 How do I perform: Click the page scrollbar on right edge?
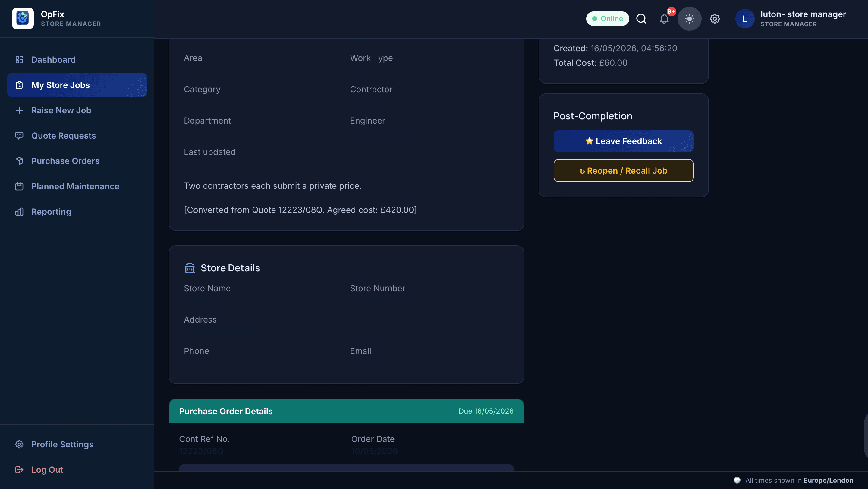tap(866, 436)
